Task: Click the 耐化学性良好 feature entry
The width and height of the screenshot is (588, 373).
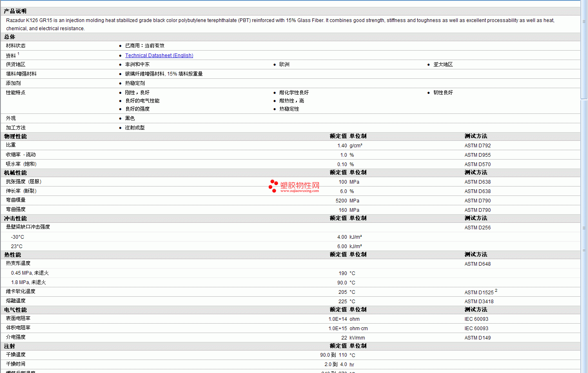Action: point(294,93)
